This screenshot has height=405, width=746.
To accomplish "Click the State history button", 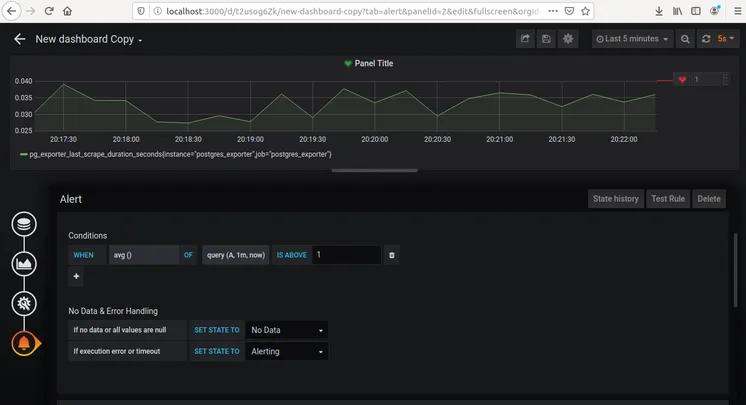I will [x=616, y=199].
